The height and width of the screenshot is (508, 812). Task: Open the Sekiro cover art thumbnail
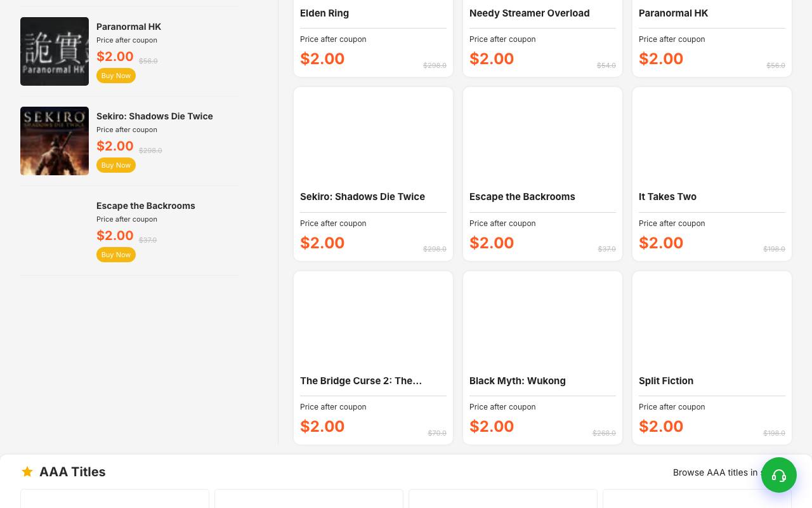point(55,141)
